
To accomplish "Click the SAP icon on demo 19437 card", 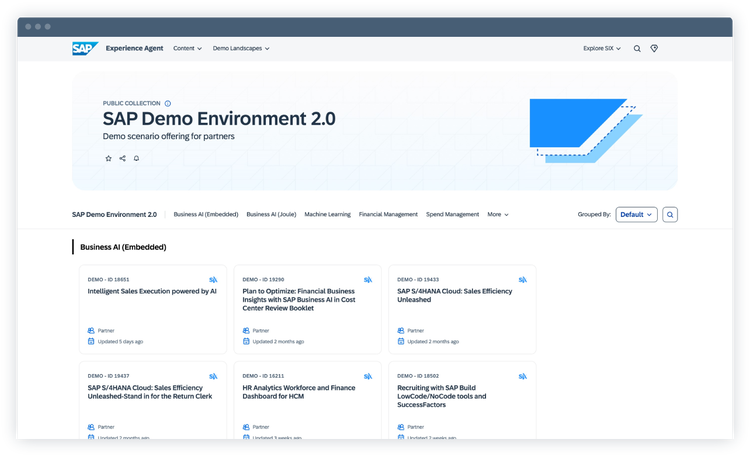I will click(x=213, y=376).
